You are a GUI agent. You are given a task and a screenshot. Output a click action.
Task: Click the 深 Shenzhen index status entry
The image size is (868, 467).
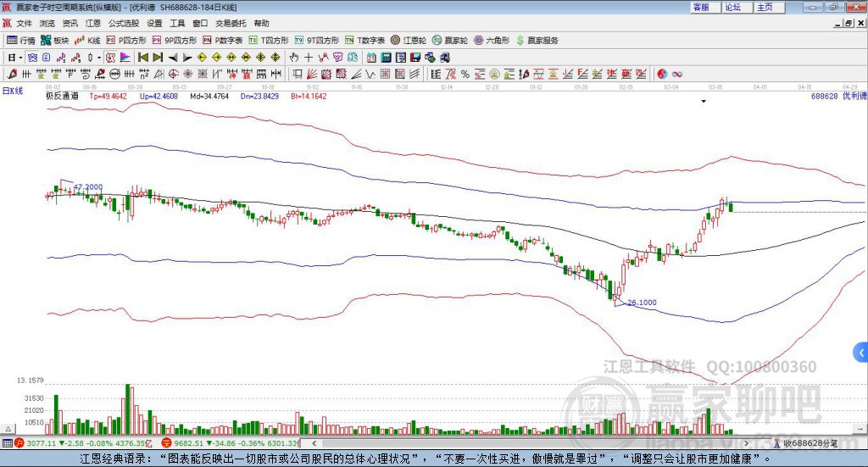tap(231, 443)
